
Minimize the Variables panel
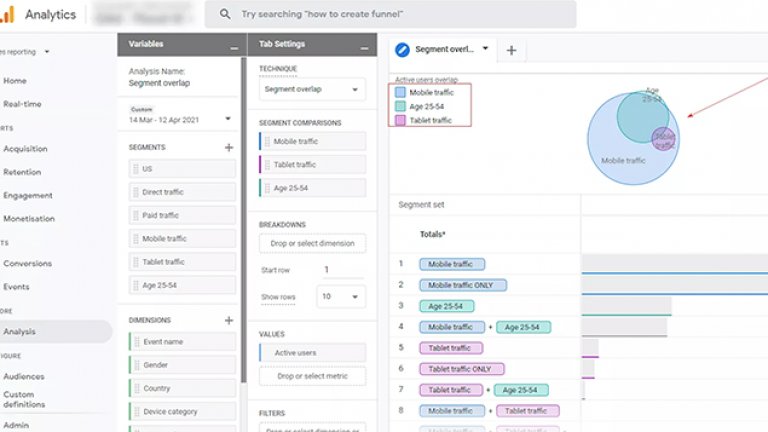[x=234, y=46]
